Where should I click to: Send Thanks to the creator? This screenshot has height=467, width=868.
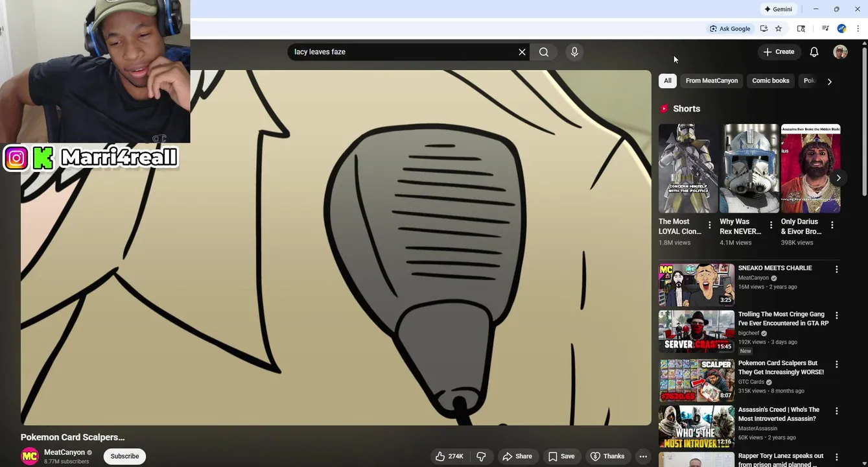pyautogui.click(x=607, y=457)
